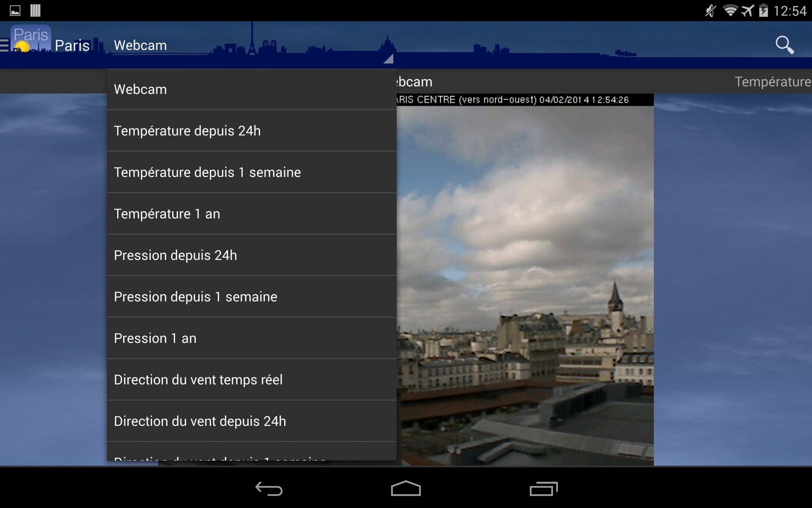812x508 pixels.
Task: Tap the Paris app logo icon
Action: pyautogui.click(x=31, y=39)
